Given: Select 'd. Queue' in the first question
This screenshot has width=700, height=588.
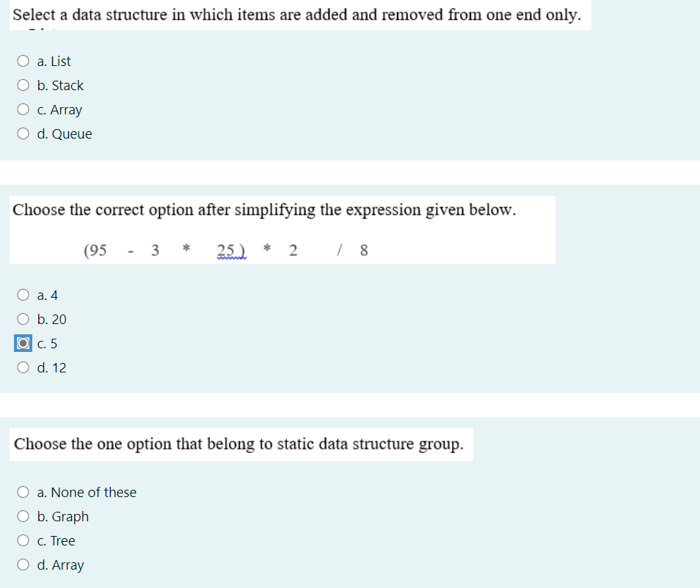Looking at the screenshot, I should point(23,133).
